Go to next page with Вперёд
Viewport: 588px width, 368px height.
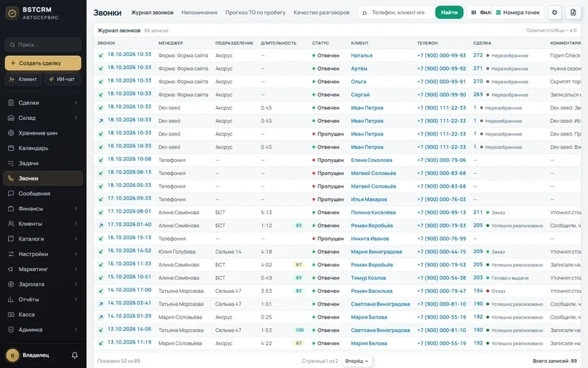(x=356, y=361)
